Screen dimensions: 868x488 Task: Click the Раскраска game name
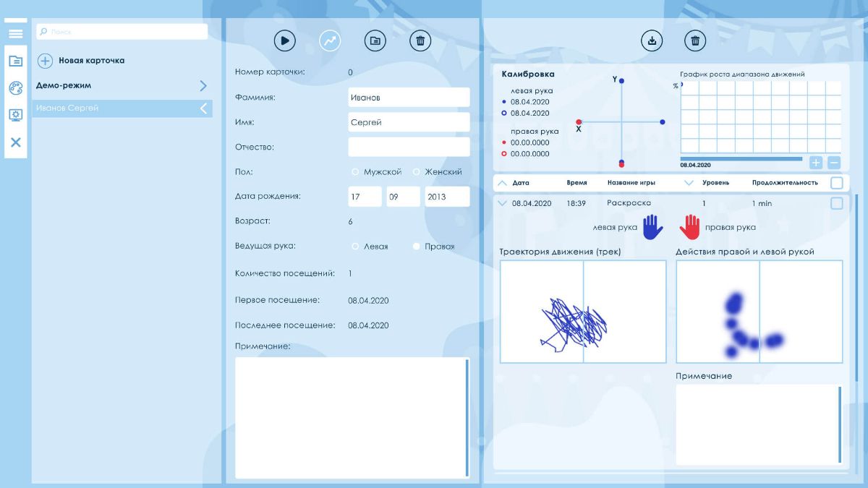point(629,203)
